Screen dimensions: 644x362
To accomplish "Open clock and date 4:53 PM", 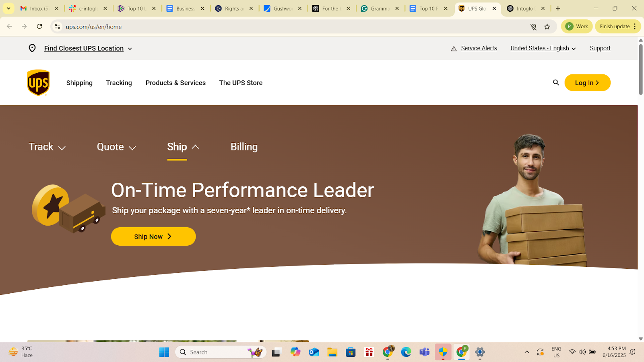I will point(614,352).
